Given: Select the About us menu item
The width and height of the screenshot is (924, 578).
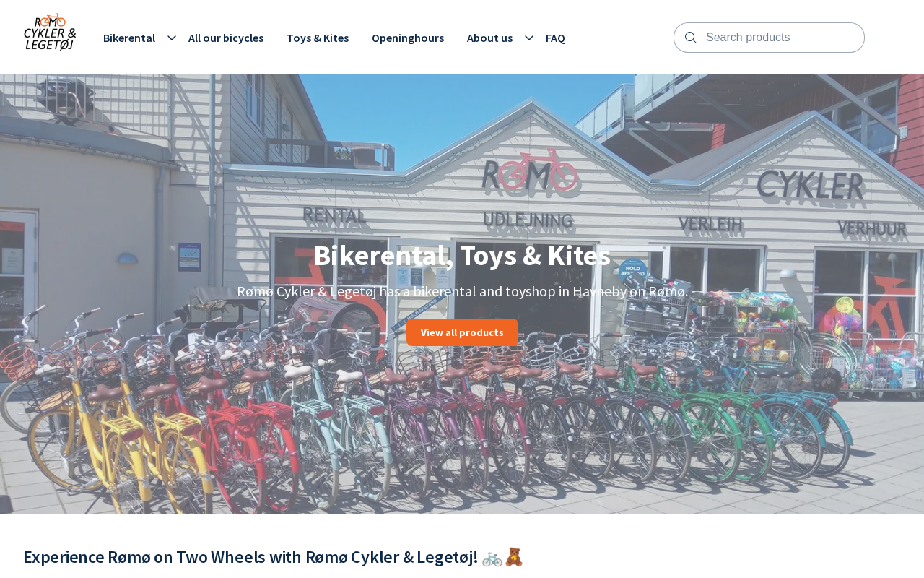Looking at the screenshot, I should [x=490, y=38].
